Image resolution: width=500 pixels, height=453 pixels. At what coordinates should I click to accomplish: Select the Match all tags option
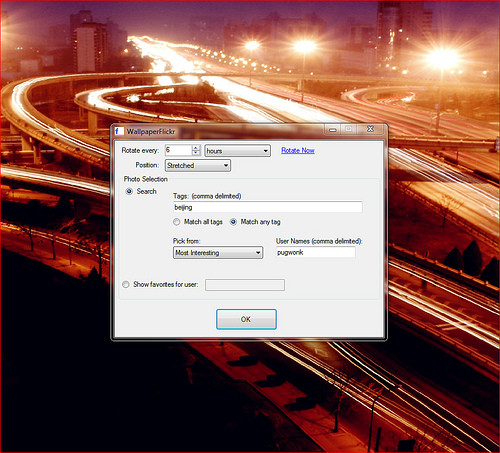(x=177, y=222)
